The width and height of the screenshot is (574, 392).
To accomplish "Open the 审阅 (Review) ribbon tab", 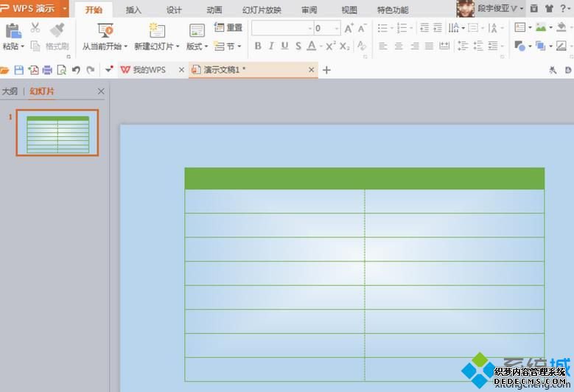I will pos(309,10).
